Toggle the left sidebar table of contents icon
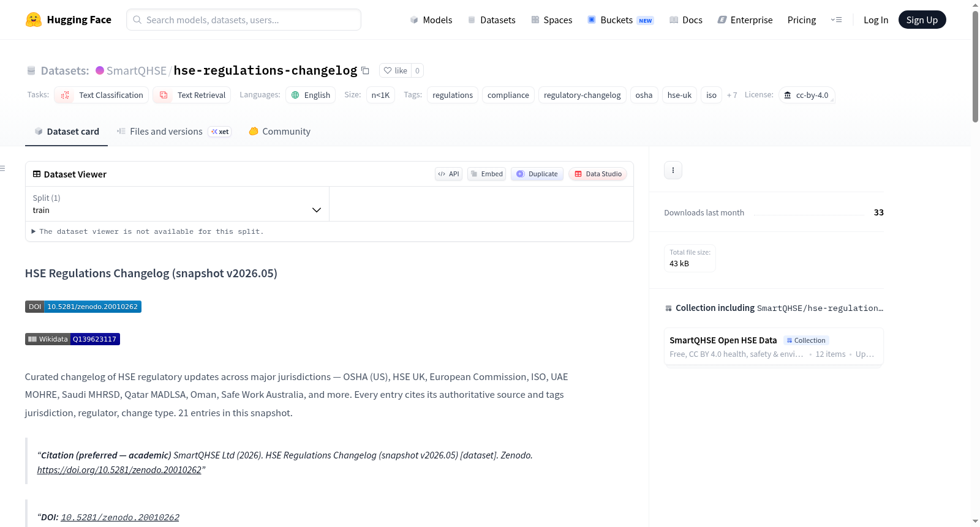980x527 pixels. (3, 168)
